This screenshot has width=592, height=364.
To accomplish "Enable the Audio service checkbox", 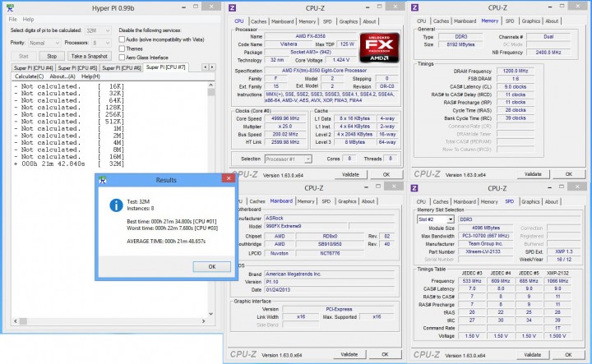I will click(x=122, y=39).
